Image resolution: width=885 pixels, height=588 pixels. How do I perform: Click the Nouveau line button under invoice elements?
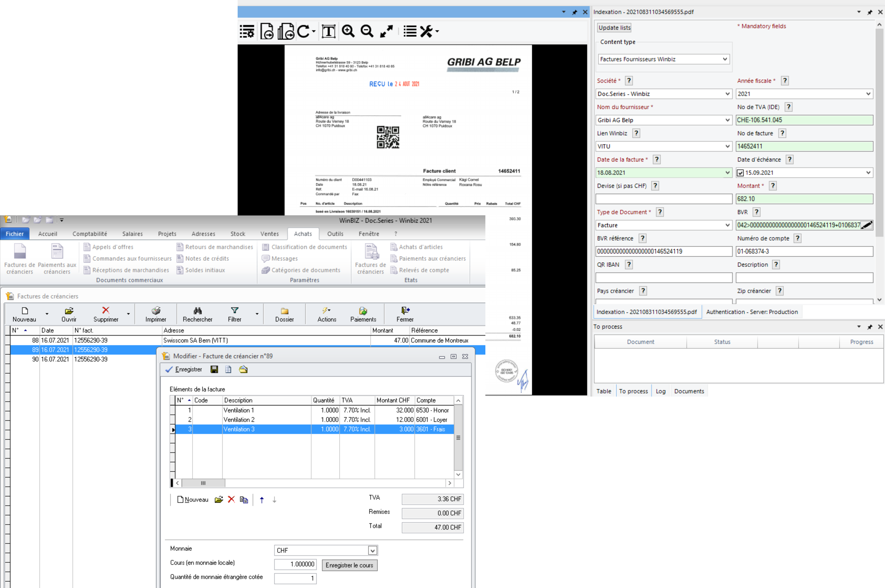[193, 500]
